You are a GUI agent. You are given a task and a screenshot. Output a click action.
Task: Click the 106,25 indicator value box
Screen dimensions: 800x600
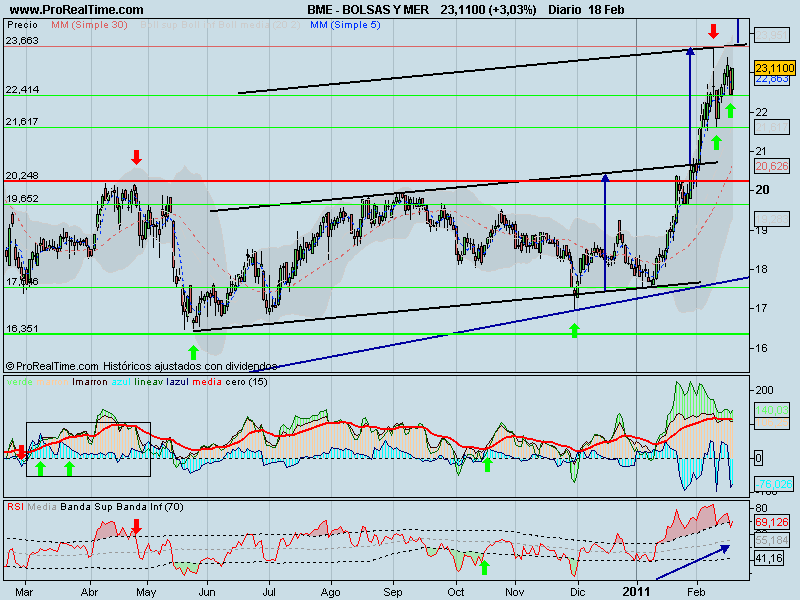(772, 422)
